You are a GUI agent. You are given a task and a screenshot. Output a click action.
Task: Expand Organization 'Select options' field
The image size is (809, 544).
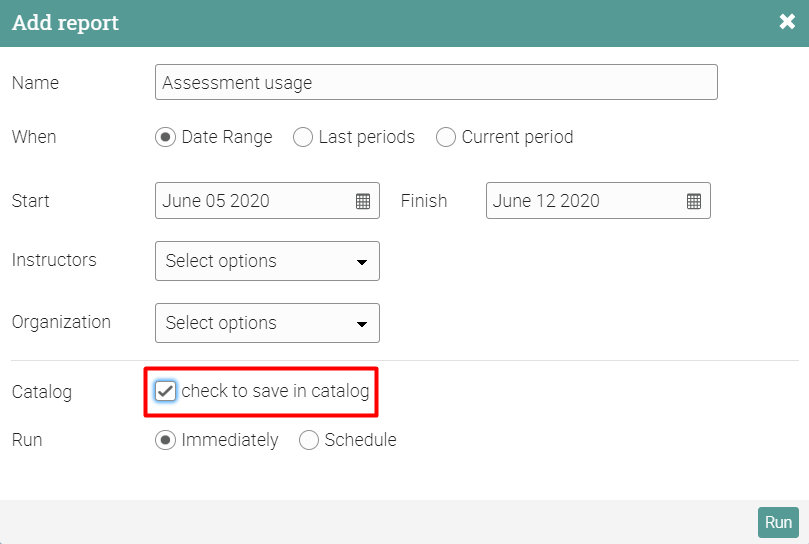click(255, 323)
